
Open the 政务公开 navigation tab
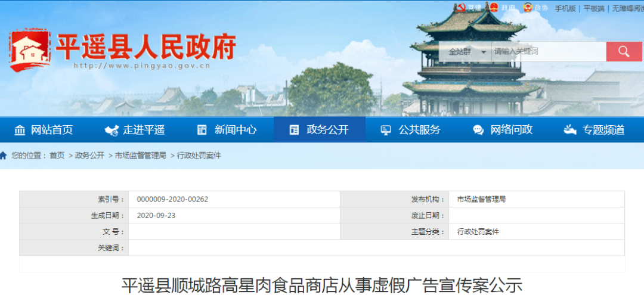[x=320, y=130]
